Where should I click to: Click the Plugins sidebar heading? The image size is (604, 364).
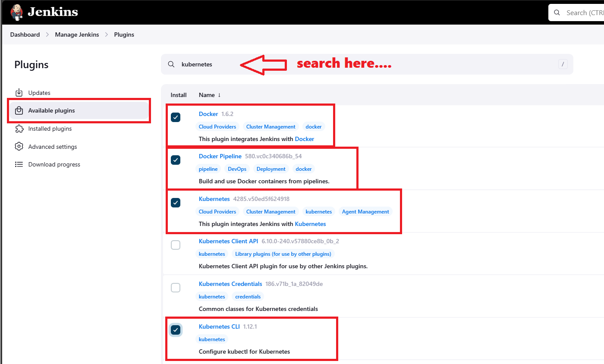point(31,65)
